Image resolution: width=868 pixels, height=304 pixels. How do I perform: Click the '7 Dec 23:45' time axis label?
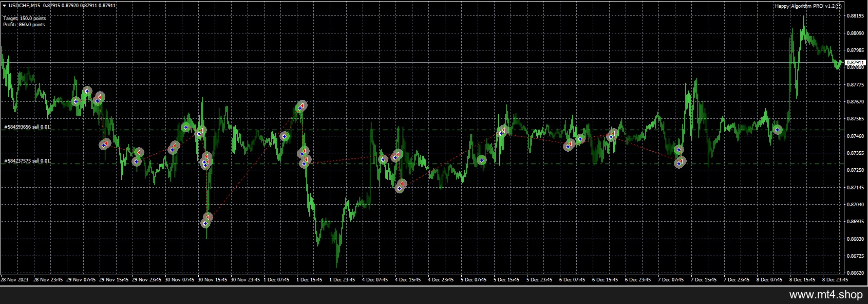click(737, 280)
